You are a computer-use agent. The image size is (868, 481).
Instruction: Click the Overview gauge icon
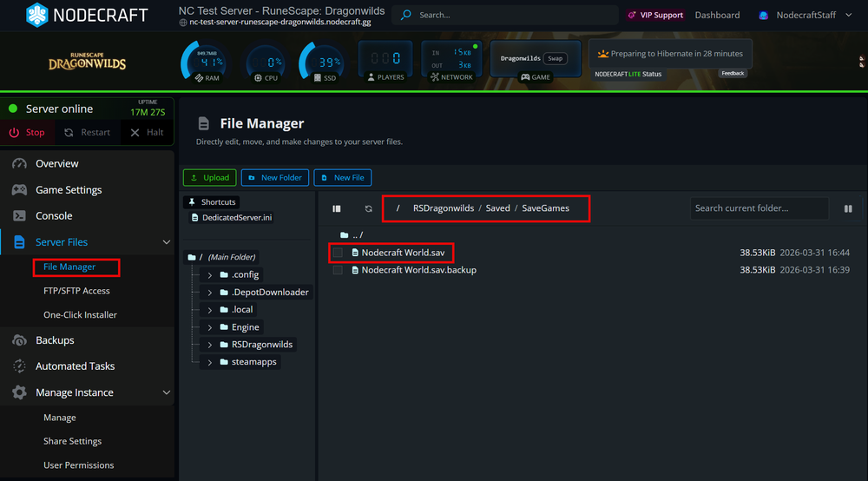click(x=19, y=164)
